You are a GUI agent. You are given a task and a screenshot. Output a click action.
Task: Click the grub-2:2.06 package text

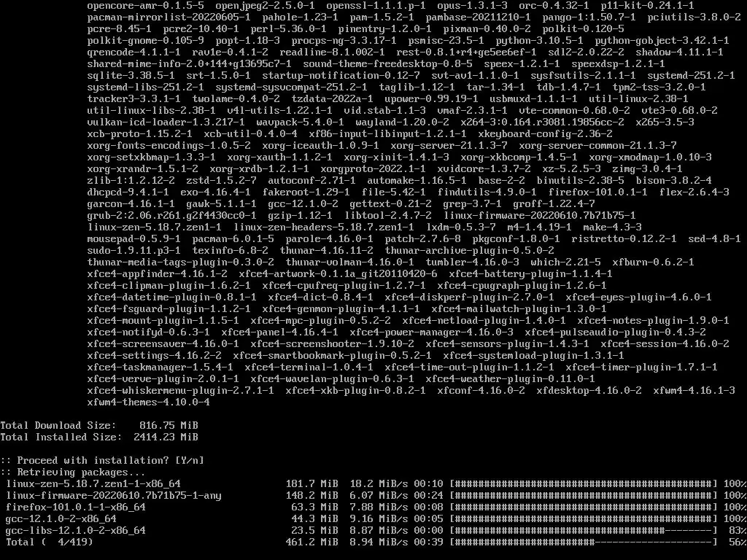pyautogui.click(x=171, y=215)
